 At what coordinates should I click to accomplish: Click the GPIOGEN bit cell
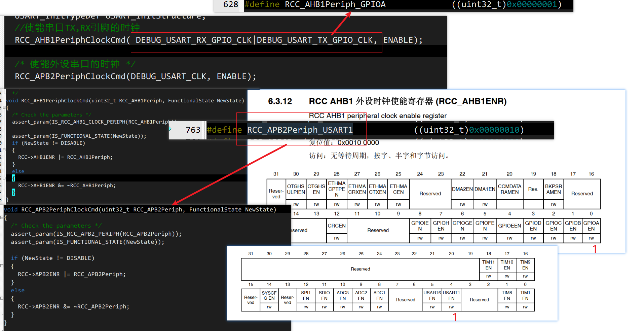coord(462,226)
